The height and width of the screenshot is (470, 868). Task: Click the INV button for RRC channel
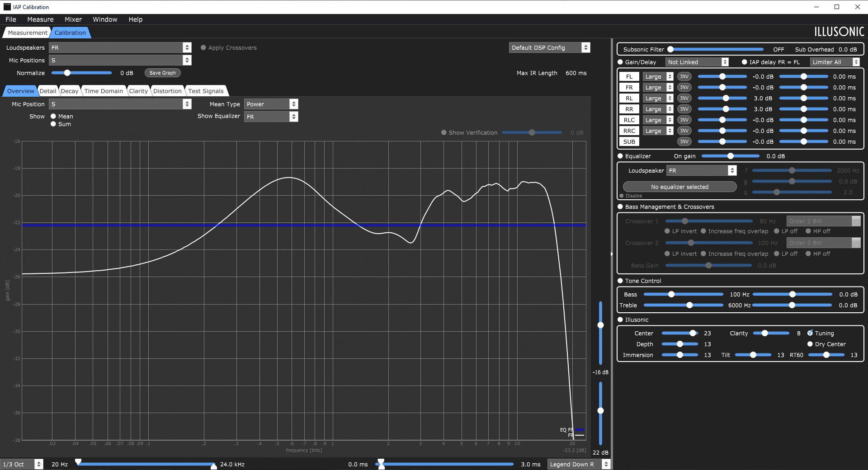[684, 131]
